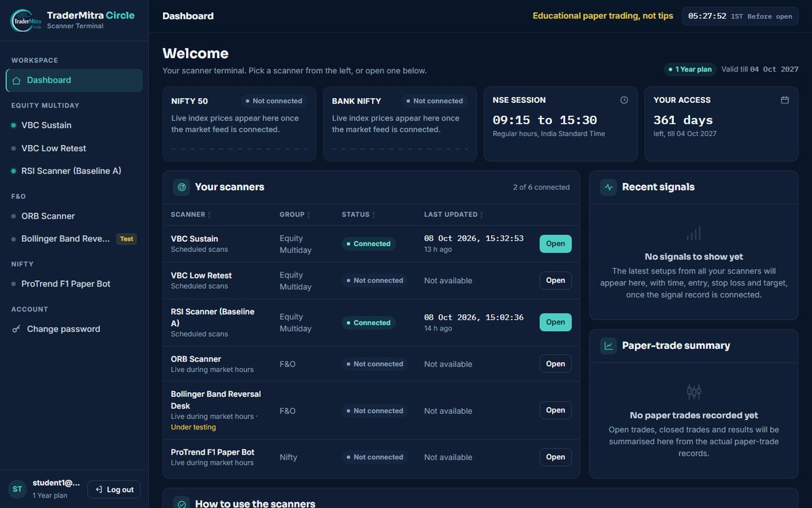Click 'Educational paper trading, not tips' notice
The image size is (812, 508).
click(603, 16)
